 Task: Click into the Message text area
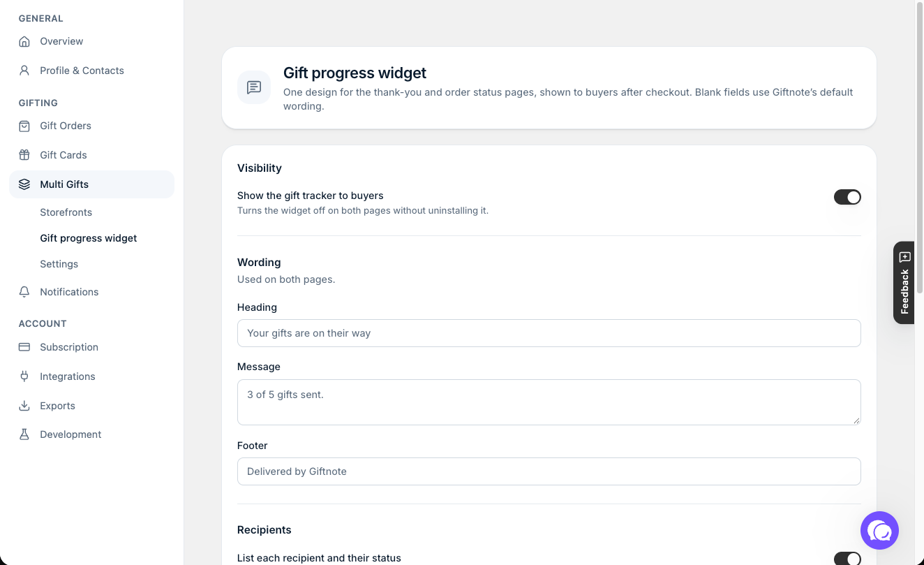(549, 402)
